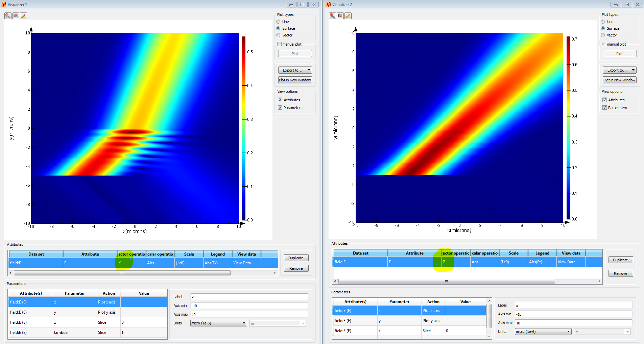Select Line plot type in Visualizer 2

(x=603, y=22)
